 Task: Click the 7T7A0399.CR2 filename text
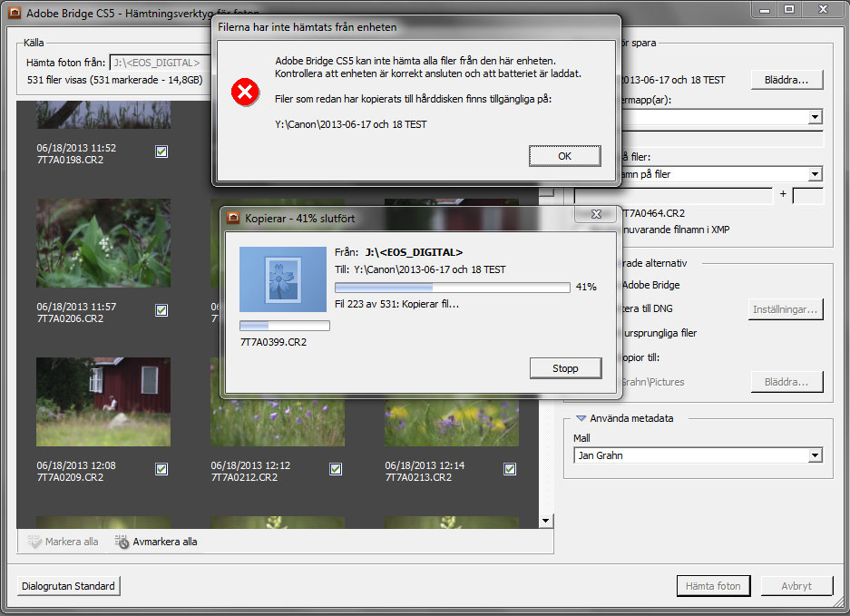coord(273,342)
